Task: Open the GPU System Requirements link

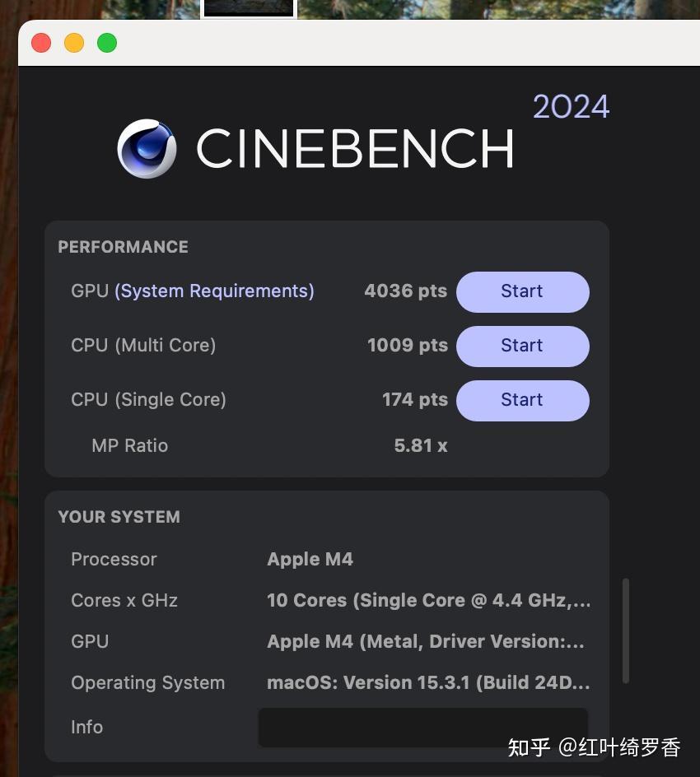Action: 214,291
